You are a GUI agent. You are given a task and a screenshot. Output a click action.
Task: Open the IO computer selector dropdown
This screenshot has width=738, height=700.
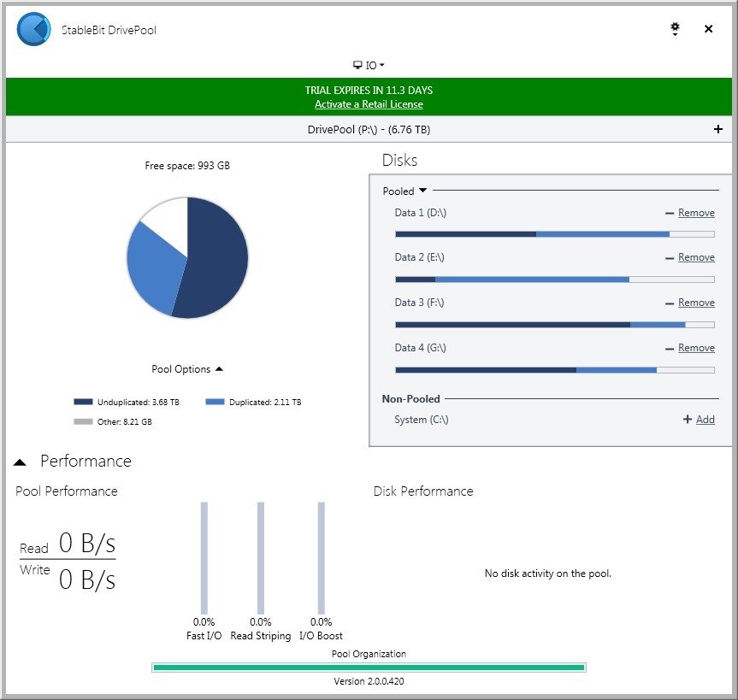point(369,65)
